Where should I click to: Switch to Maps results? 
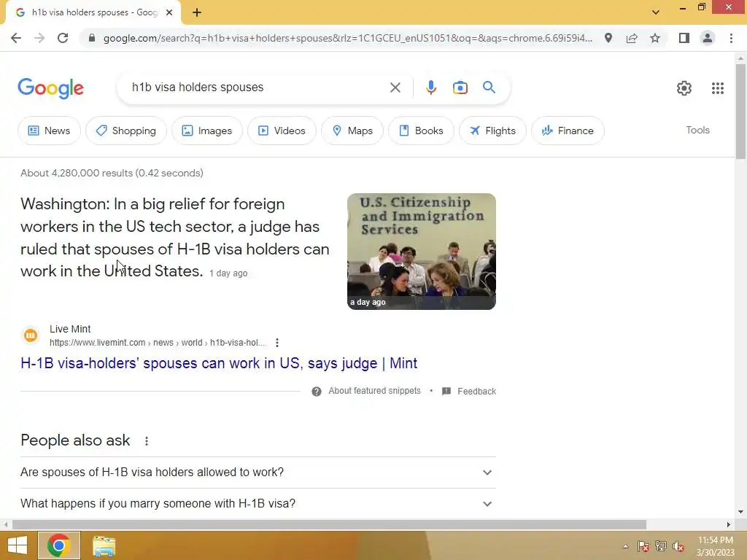pyautogui.click(x=352, y=131)
